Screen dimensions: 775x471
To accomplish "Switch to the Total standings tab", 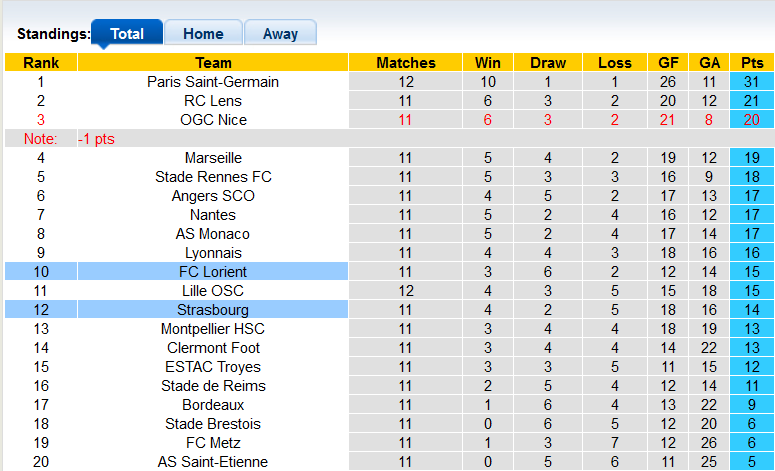I will coord(127,33).
